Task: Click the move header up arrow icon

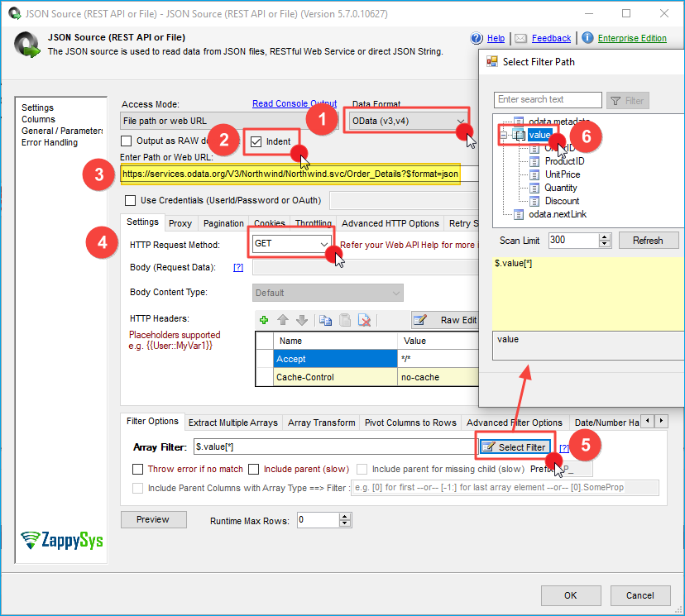Action: (x=282, y=320)
